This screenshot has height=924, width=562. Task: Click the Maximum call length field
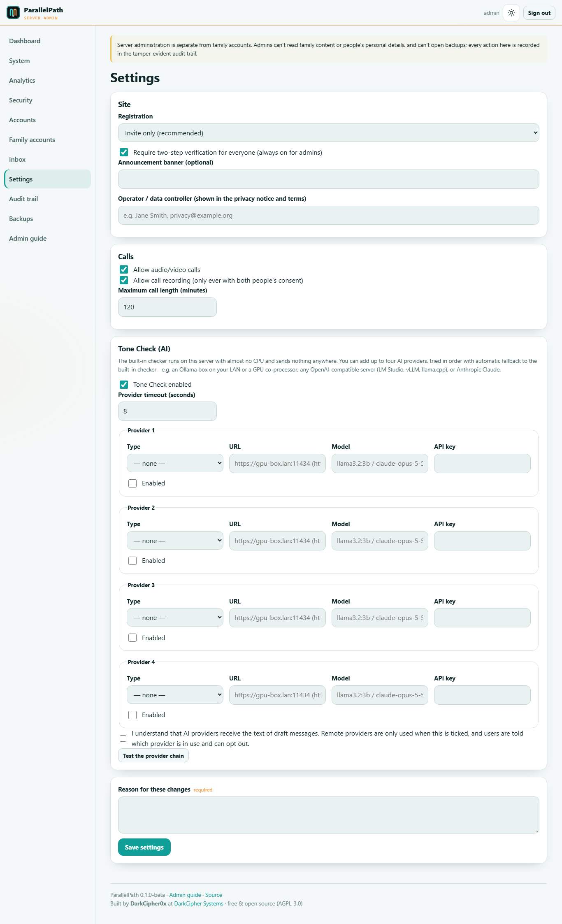(x=167, y=307)
